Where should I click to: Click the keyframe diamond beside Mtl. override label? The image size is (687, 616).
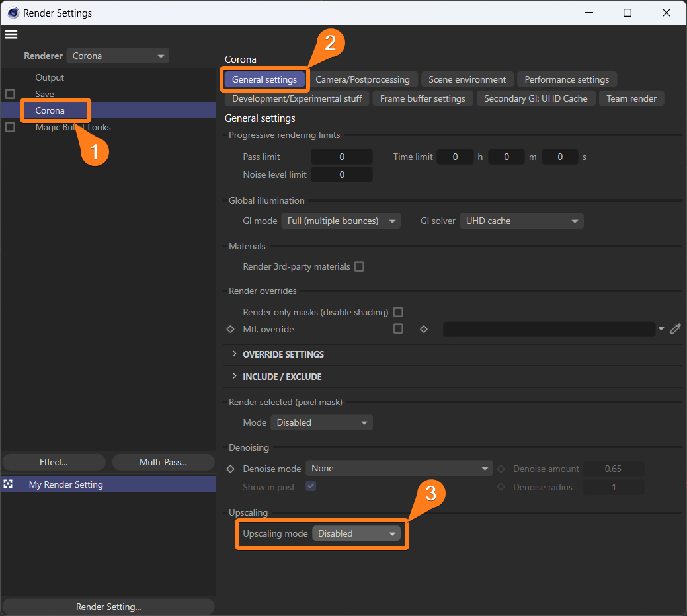tap(231, 329)
